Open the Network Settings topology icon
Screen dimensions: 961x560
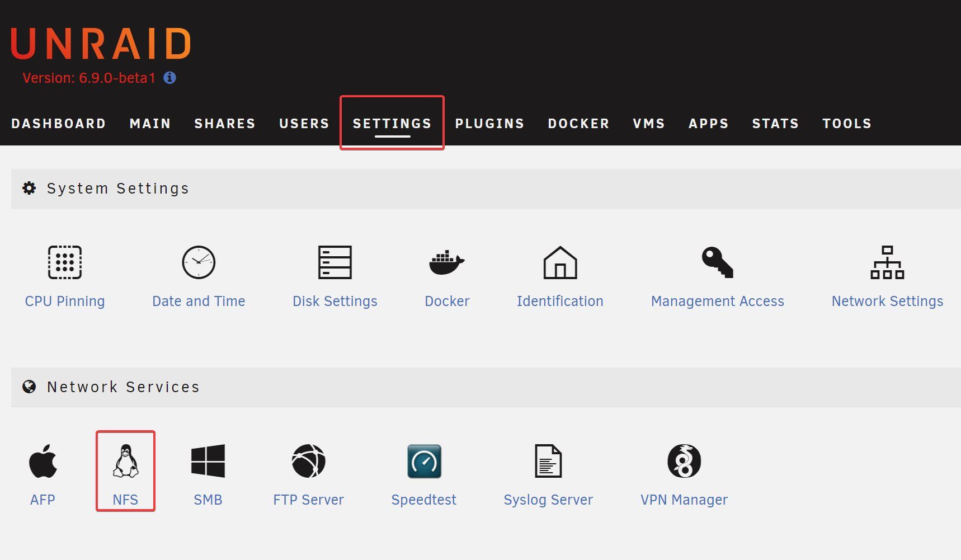(x=887, y=262)
